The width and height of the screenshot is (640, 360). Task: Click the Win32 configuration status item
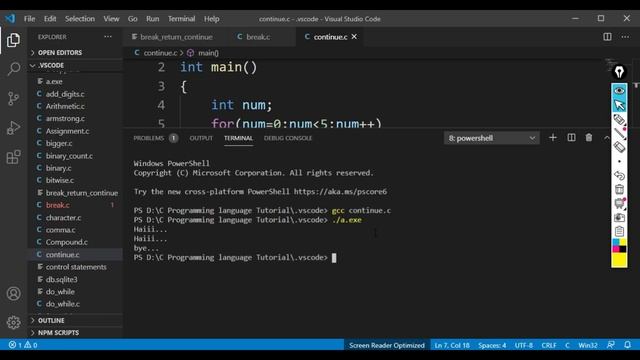pos(587,345)
